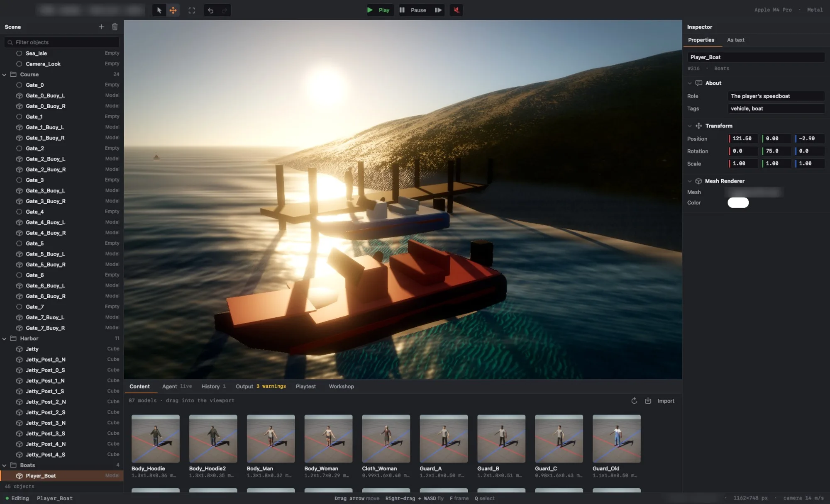Delete selected object with trash icon
Viewport: 830px width, 504px height.
click(115, 27)
